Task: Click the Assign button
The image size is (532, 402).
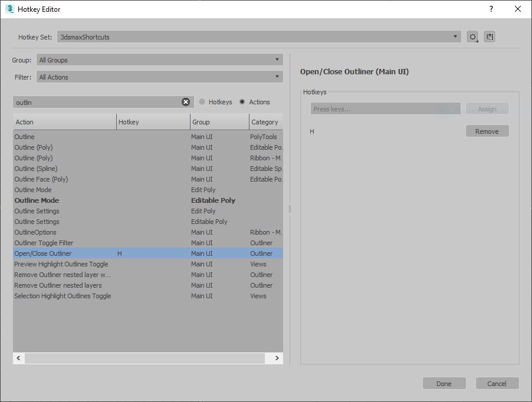Action: point(487,109)
